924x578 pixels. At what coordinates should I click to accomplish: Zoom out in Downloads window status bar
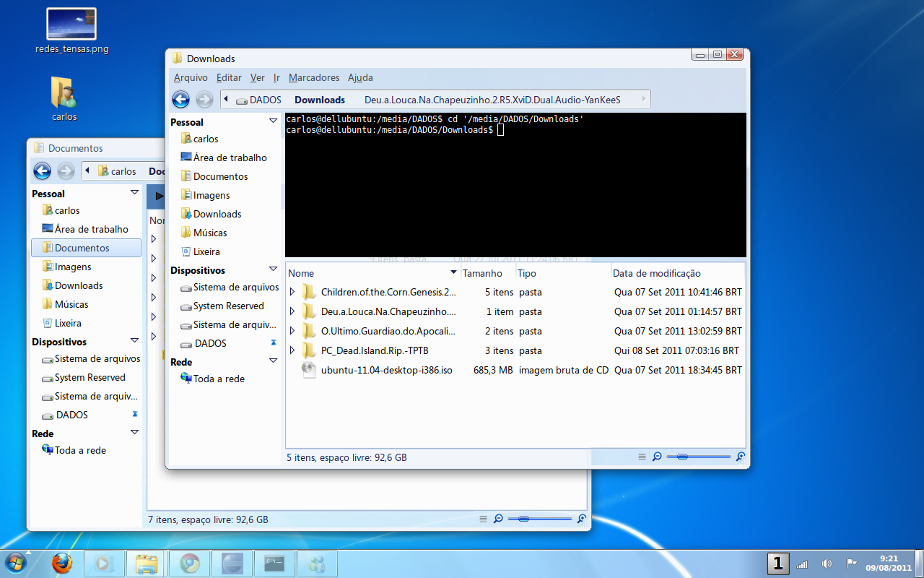[657, 457]
